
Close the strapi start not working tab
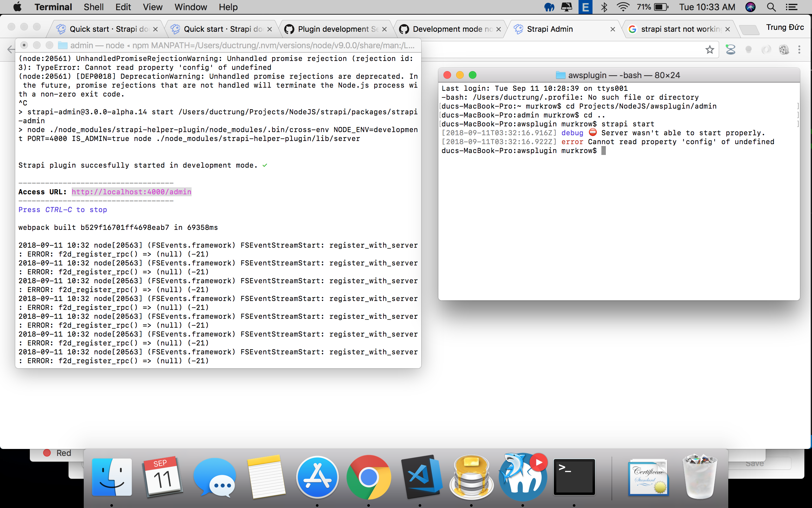(727, 29)
